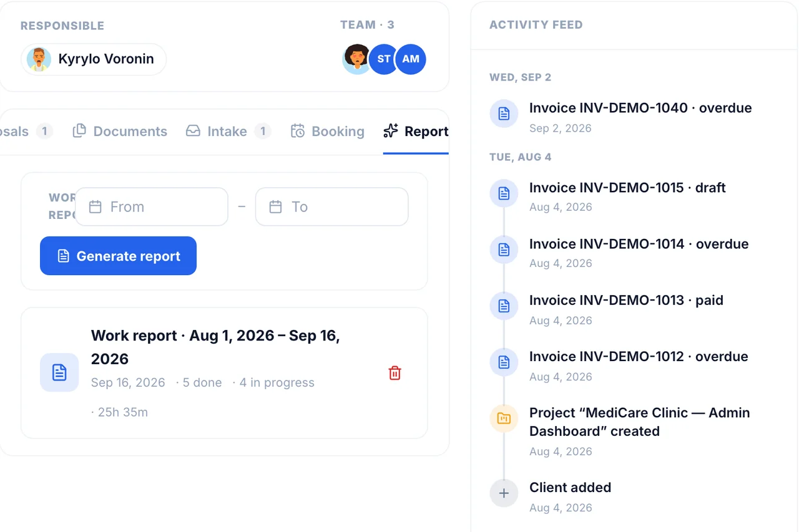Open Invoice INV-DEMO-1014 overdue entry

tap(639, 244)
